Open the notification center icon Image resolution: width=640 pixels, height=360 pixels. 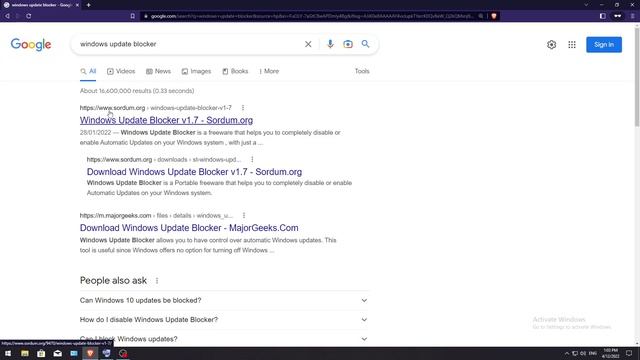tap(629, 353)
